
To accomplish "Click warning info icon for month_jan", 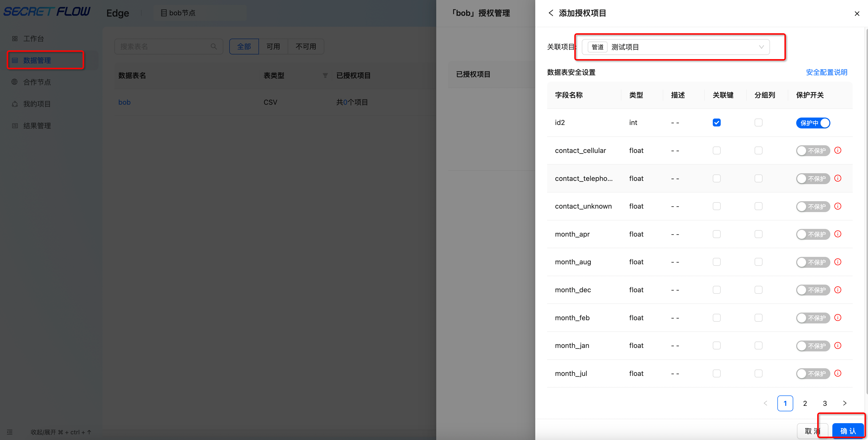I will pos(838,345).
